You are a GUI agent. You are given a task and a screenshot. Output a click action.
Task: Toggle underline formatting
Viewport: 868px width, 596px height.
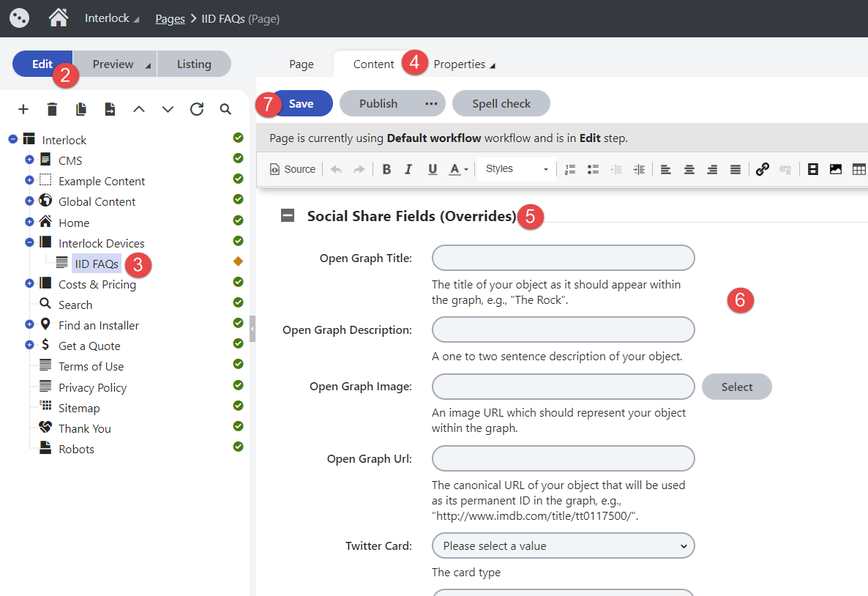tap(433, 169)
